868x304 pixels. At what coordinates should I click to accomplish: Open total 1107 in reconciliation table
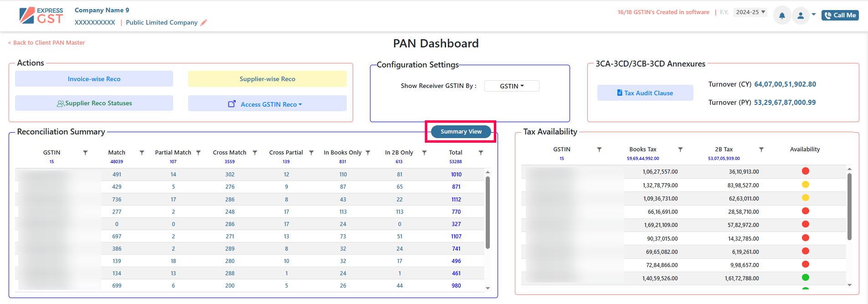(x=456, y=237)
